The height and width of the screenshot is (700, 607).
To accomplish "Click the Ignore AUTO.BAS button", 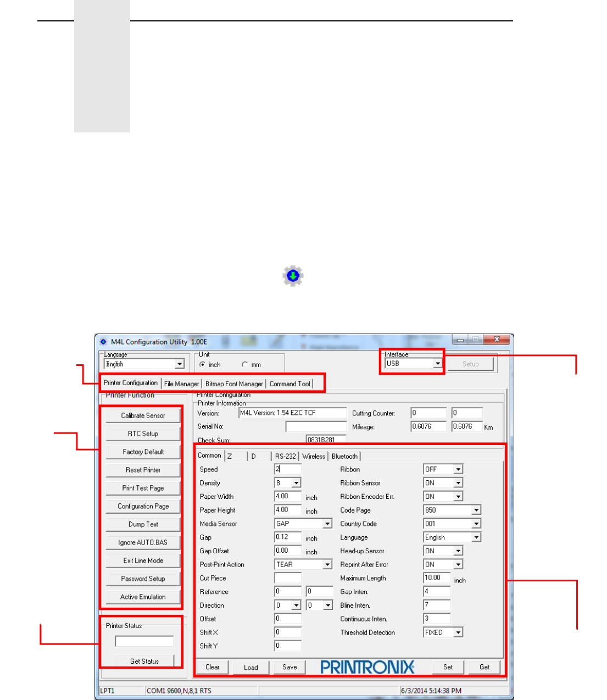I will (x=143, y=542).
